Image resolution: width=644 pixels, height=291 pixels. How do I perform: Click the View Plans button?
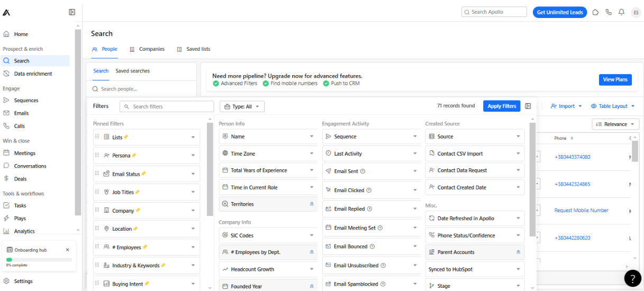tap(615, 79)
